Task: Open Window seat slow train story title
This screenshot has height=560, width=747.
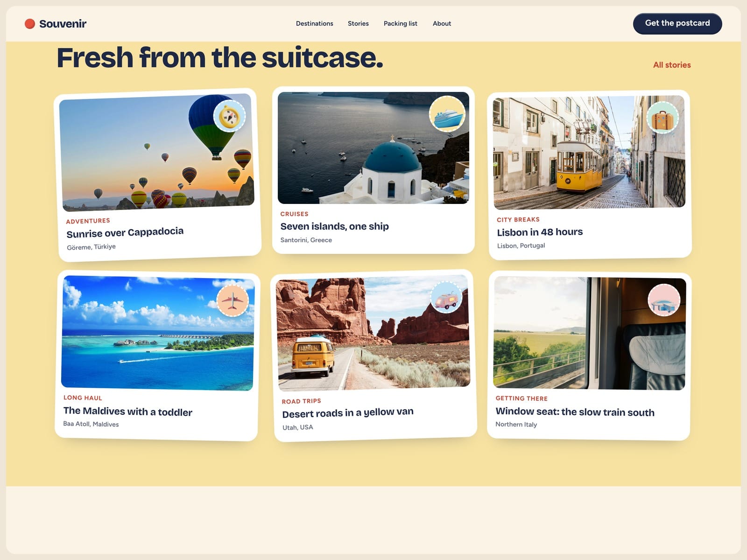Action: (x=575, y=412)
